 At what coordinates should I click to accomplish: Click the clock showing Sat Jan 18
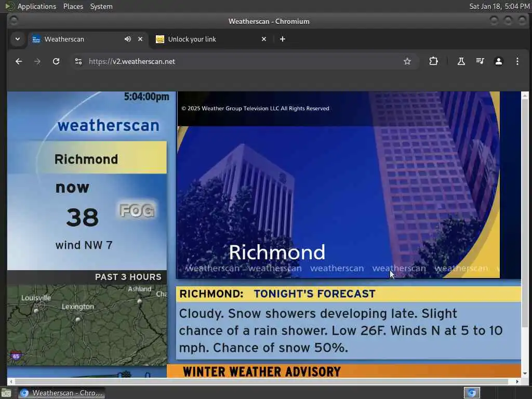point(499,6)
